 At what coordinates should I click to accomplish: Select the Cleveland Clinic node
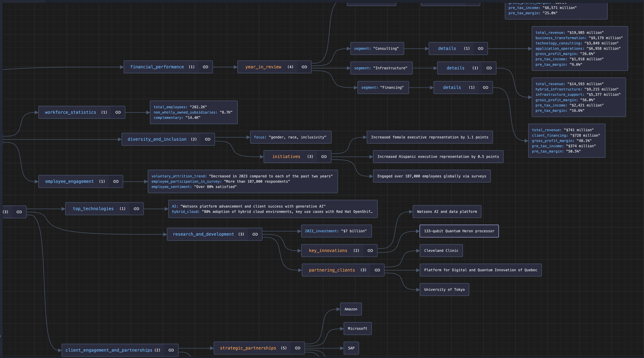tap(441, 251)
